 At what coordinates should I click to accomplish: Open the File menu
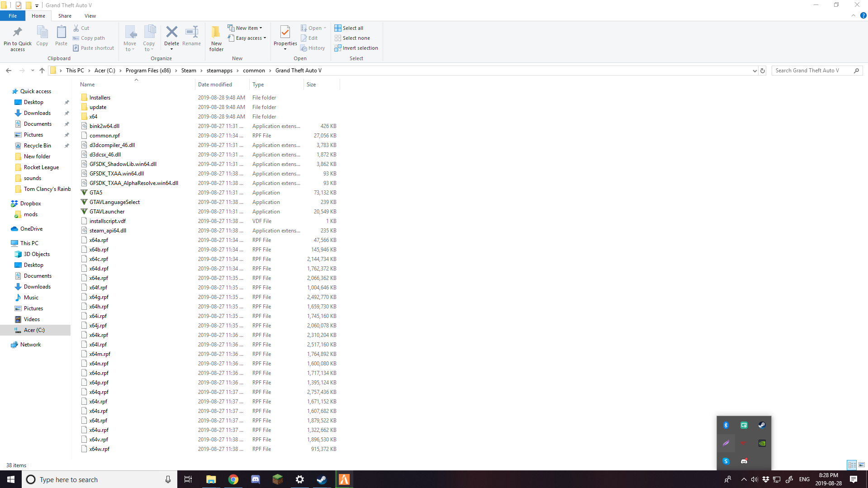[12, 15]
